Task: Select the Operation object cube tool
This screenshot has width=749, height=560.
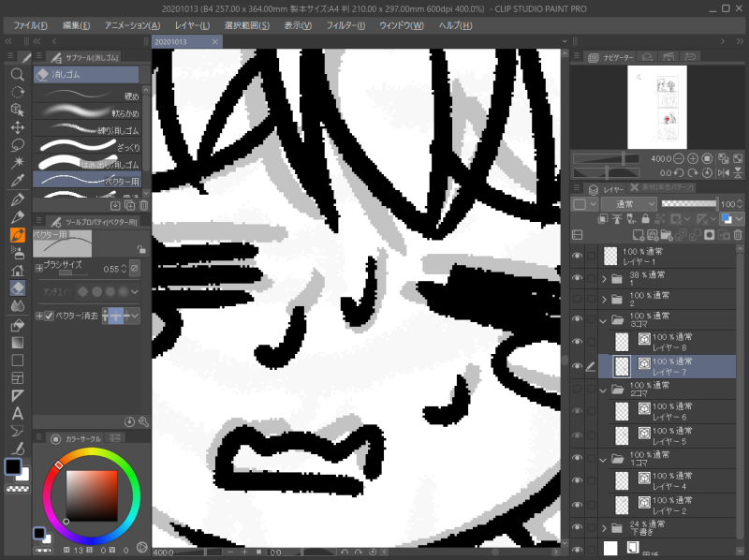Action: [17, 110]
